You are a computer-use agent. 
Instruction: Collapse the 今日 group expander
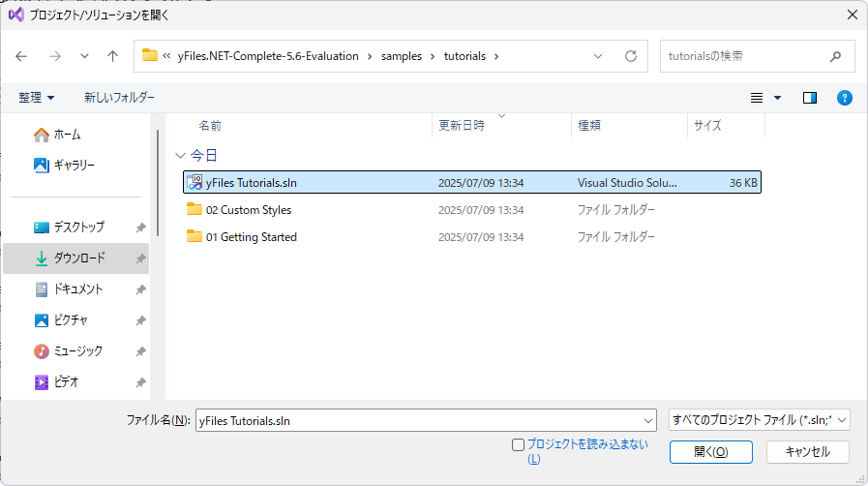(180, 155)
